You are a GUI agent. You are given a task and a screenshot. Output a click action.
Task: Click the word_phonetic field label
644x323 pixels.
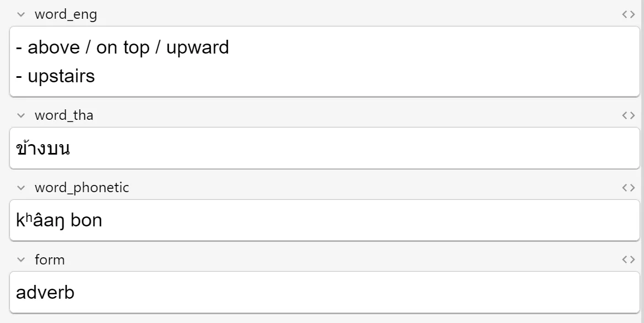click(82, 188)
